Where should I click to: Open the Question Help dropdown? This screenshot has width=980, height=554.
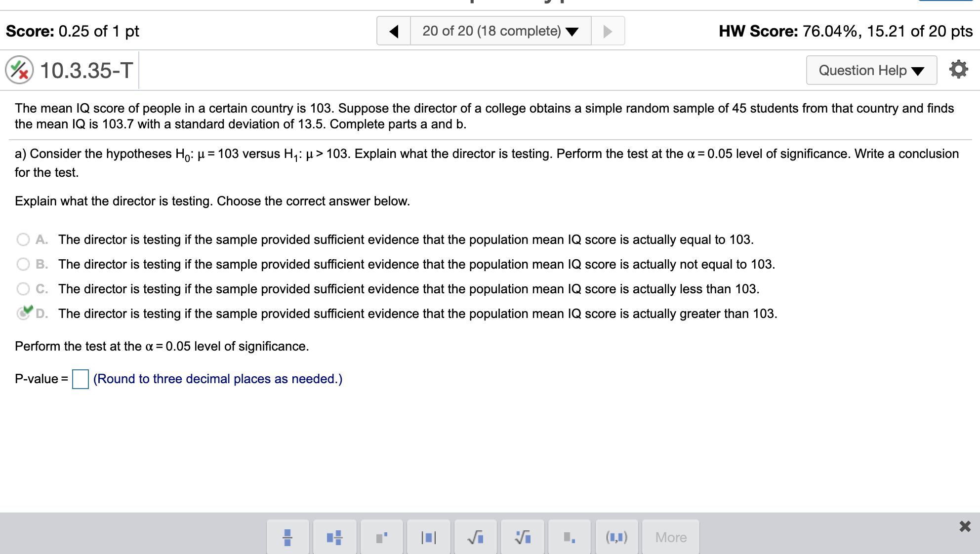click(871, 70)
